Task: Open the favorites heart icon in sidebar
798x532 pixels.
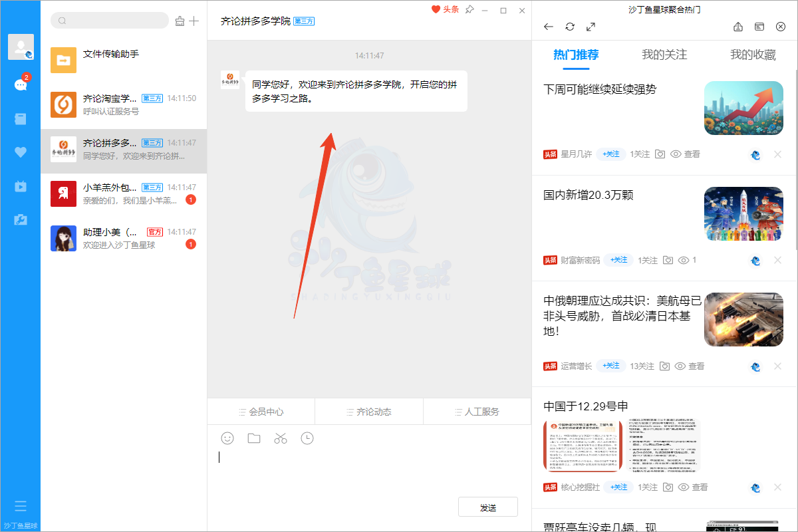Action: click(x=21, y=152)
